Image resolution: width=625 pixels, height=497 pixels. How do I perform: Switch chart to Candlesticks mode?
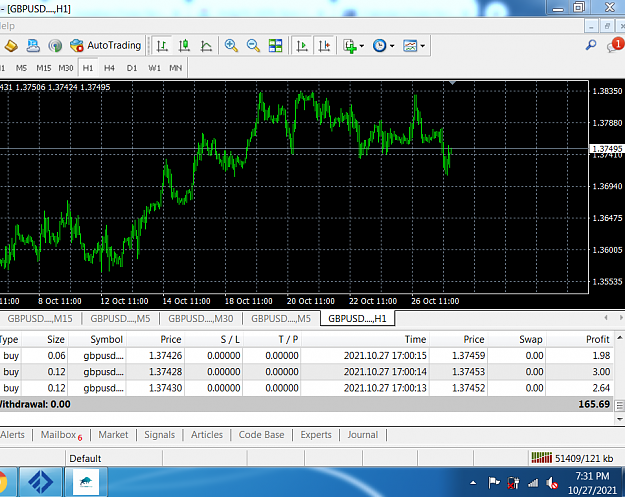[x=184, y=46]
